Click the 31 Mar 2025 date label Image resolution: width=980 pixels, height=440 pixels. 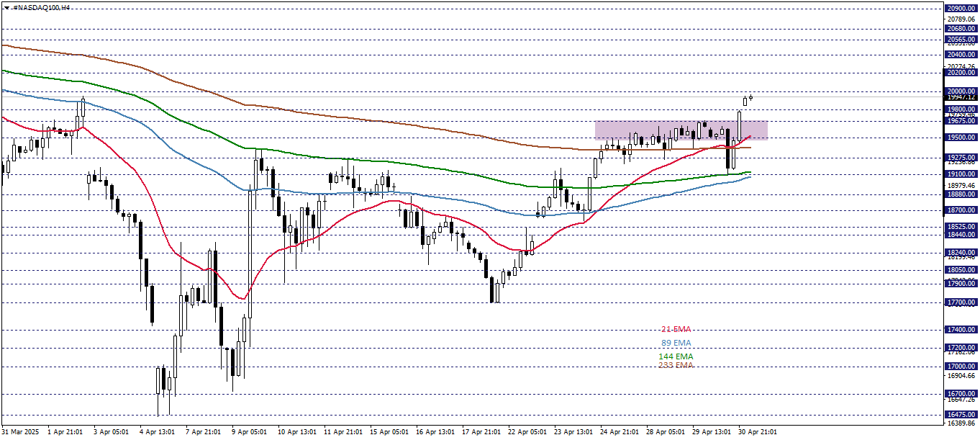(21, 432)
